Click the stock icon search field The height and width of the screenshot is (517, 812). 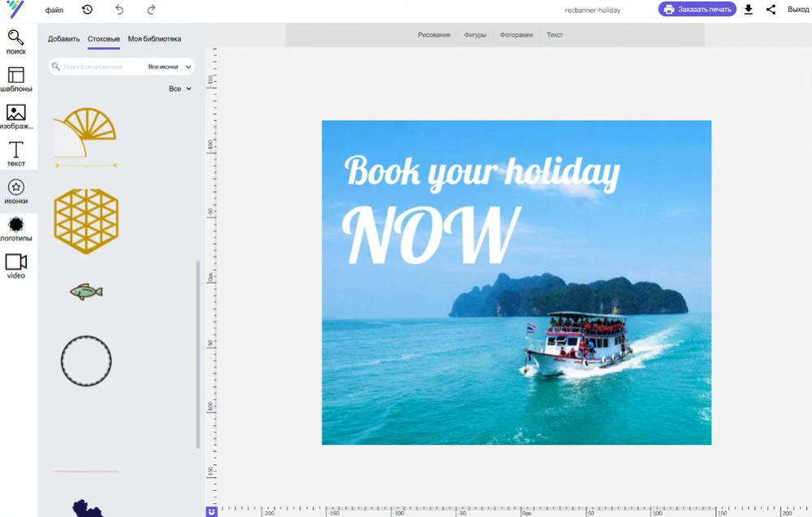tap(97, 67)
